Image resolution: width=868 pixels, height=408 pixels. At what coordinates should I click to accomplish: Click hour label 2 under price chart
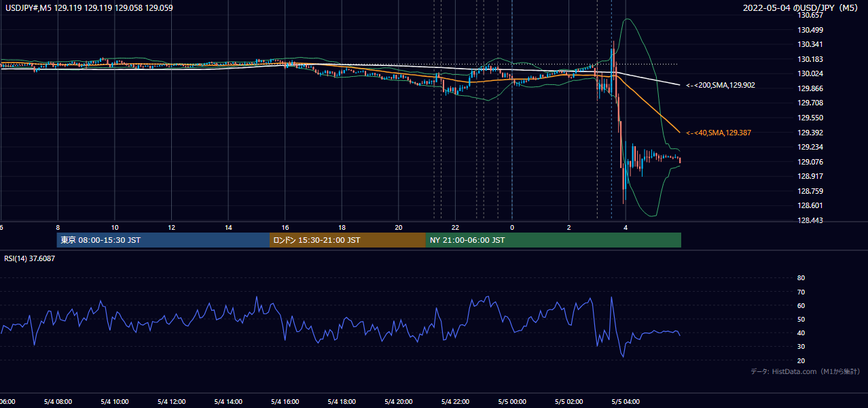click(569, 227)
